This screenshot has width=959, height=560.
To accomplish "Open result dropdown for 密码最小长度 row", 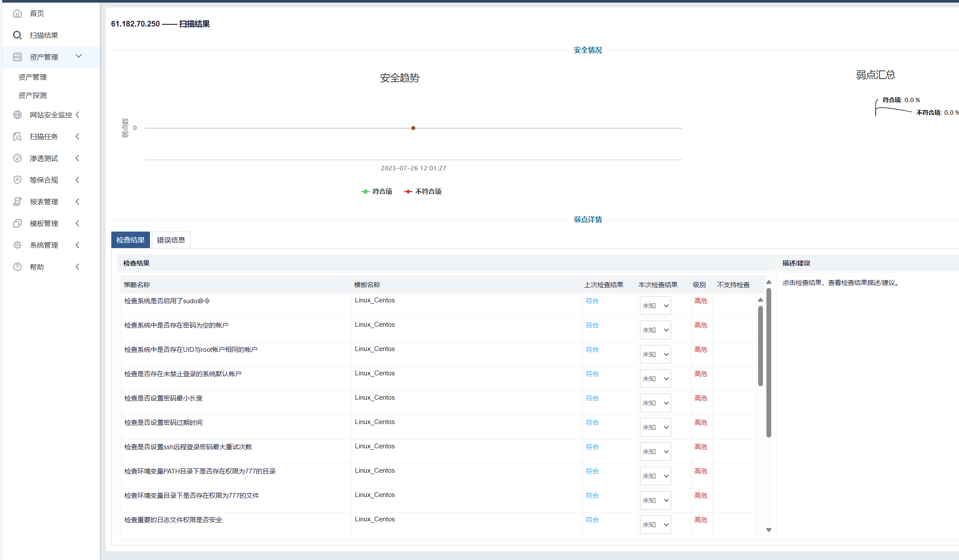I will pos(655,403).
